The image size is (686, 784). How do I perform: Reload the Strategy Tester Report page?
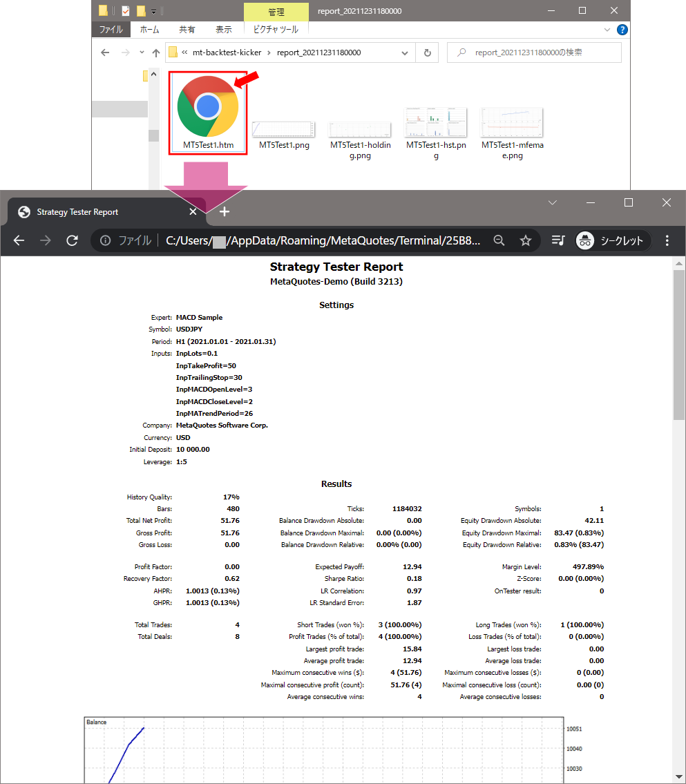(72, 240)
